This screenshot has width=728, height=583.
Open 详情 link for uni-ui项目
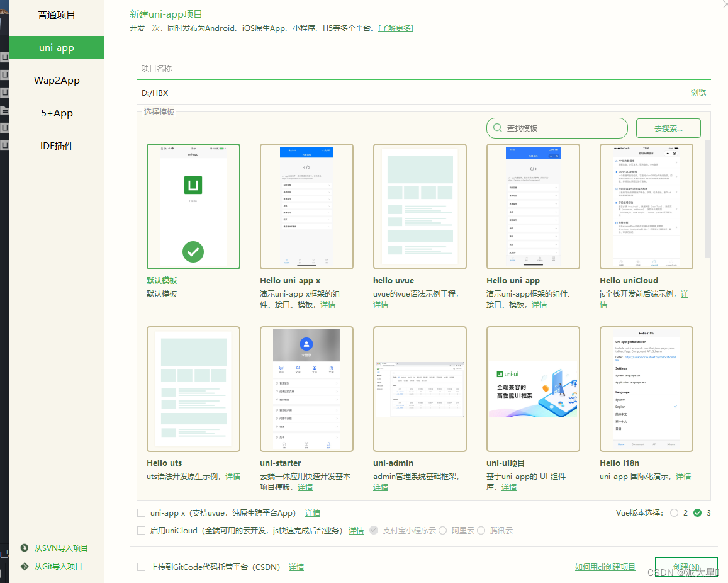pyautogui.click(x=509, y=487)
